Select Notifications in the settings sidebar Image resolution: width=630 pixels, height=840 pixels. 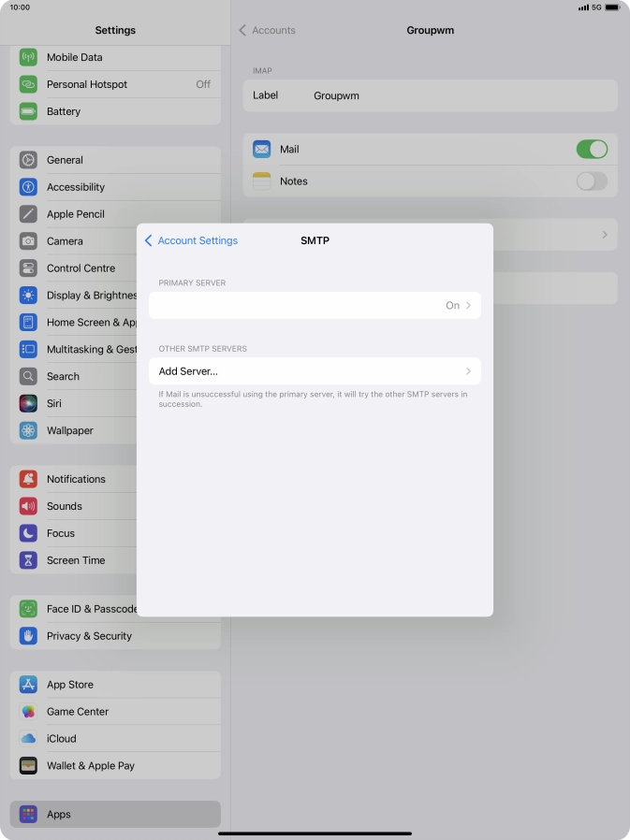(76, 479)
